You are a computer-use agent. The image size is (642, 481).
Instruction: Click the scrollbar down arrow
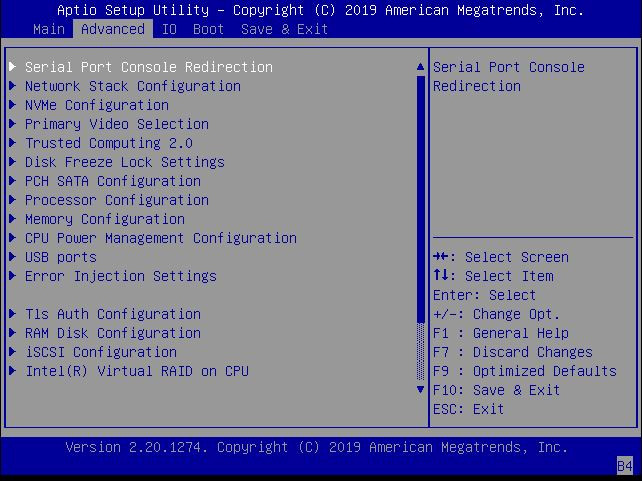420,390
